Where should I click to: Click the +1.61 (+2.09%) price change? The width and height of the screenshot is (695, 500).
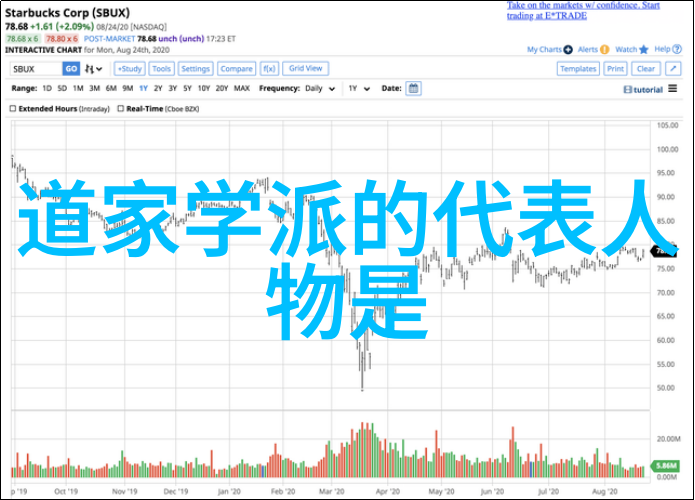(62, 27)
